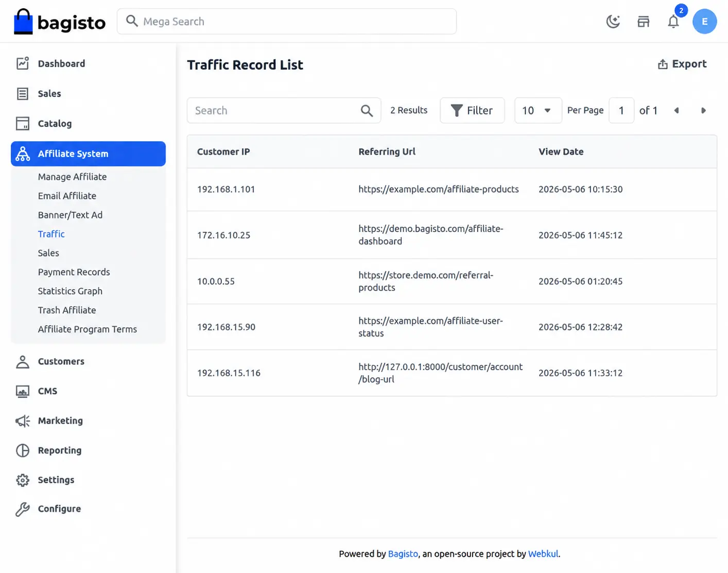Image resolution: width=728 pixels, height=573 pixels.
Task: Select the IP 192.168.15.116 cell
Action: click(x=229, y=373)
